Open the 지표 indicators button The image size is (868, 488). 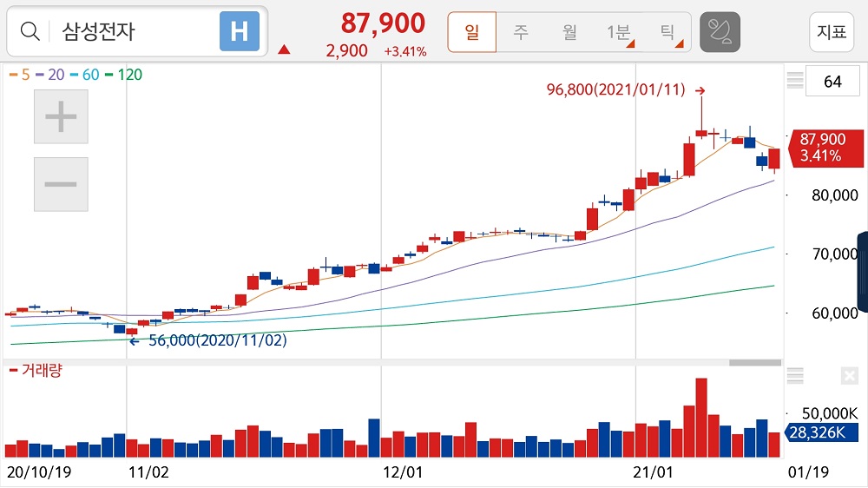pyautogui.click(x=832, y=32)
